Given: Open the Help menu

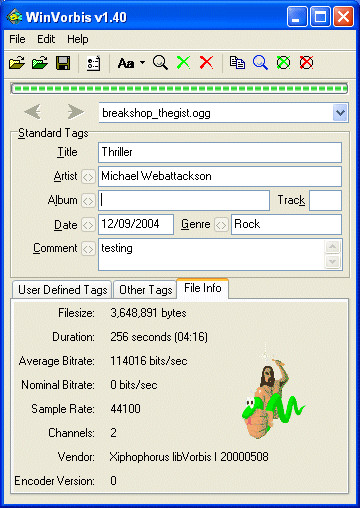Looking at the screenshot, I should point(78,39).
